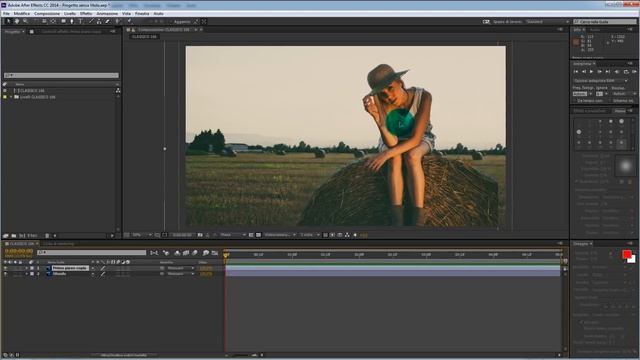Image resolution: width=640 pixels, height=360 pixels.
Task: Click Hide Shy Layers icon in timeline
Action: coord(176,253)
